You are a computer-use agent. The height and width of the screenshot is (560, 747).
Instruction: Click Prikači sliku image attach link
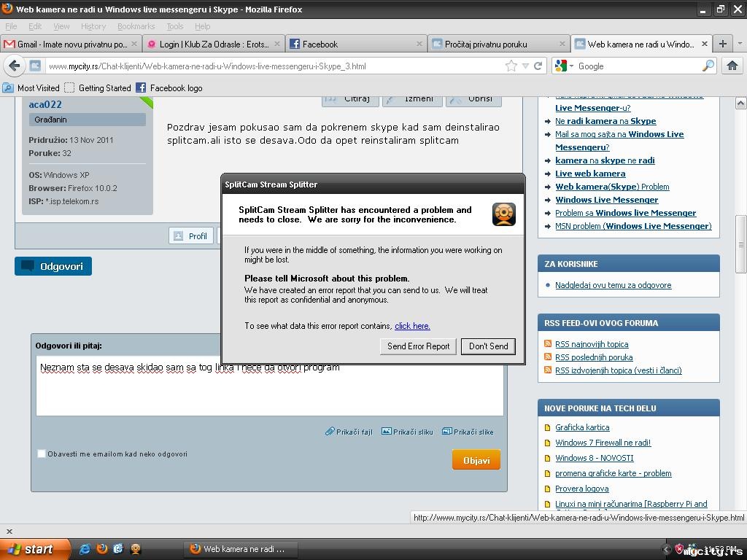pyautogui.click(x=407, y=432)
